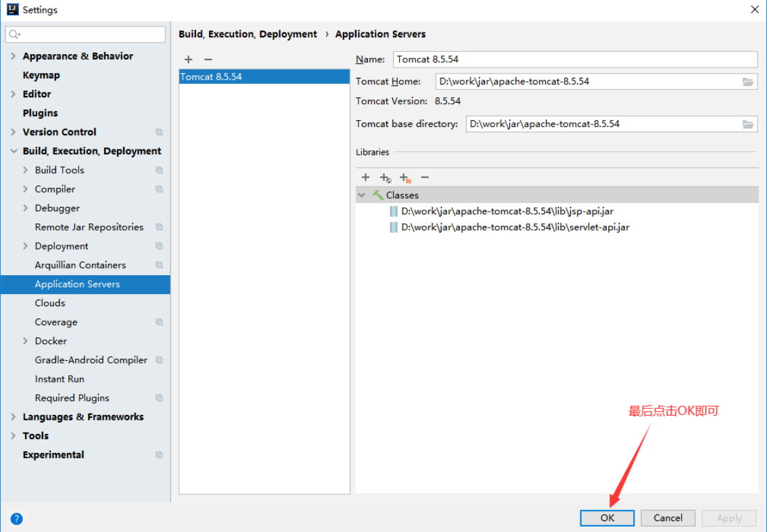767x532 pixels.
Task: Click project-level icon beside Gradle-Android Compiler
Action: [159, 360]
